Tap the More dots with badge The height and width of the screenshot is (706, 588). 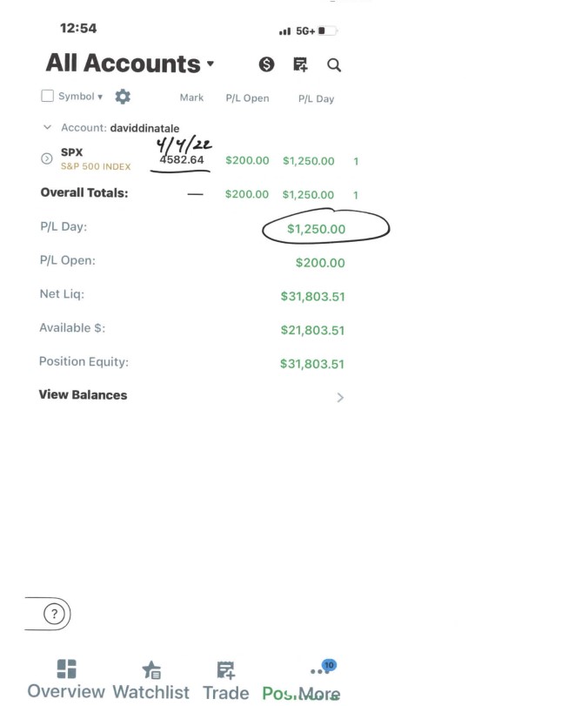coord(323,669)
